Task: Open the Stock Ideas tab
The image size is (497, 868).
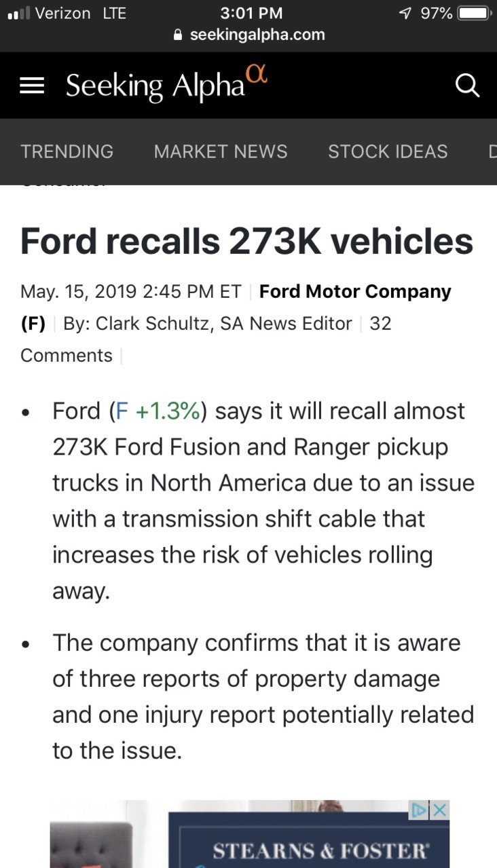Action: 388,151
